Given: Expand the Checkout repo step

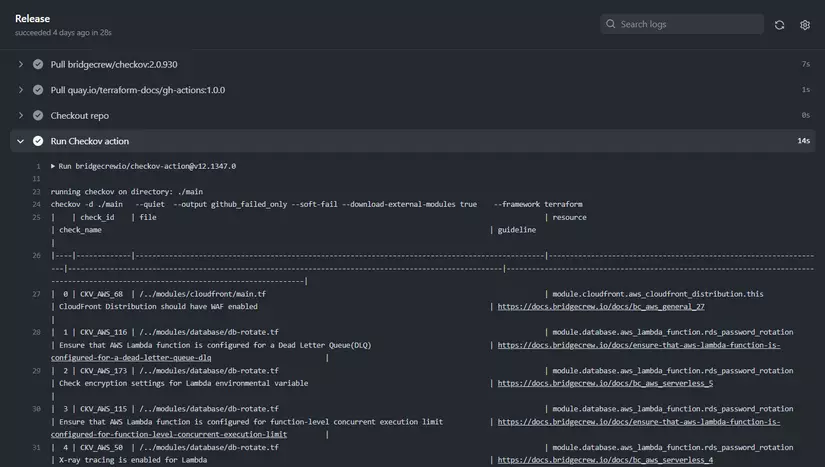Looking at the screenshot, I should click(20, 116).
